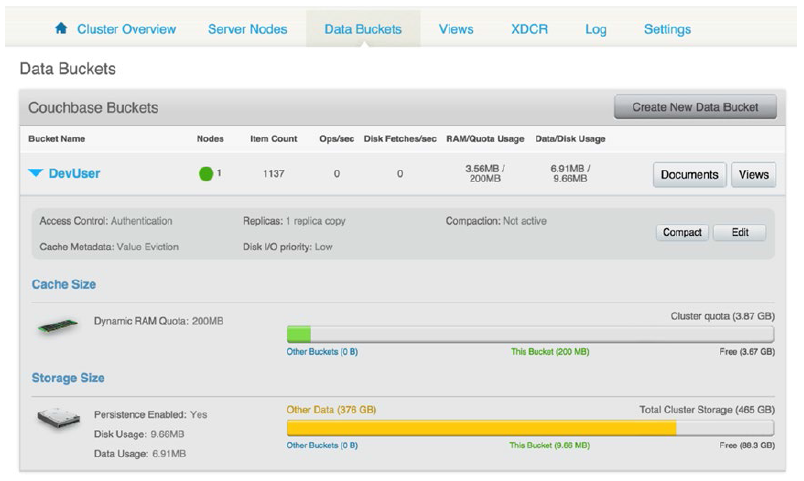The height and width of the screenshot is (481, 804).
Task: Click the Data/Disk Usage column header
Action: coord(570,138)
